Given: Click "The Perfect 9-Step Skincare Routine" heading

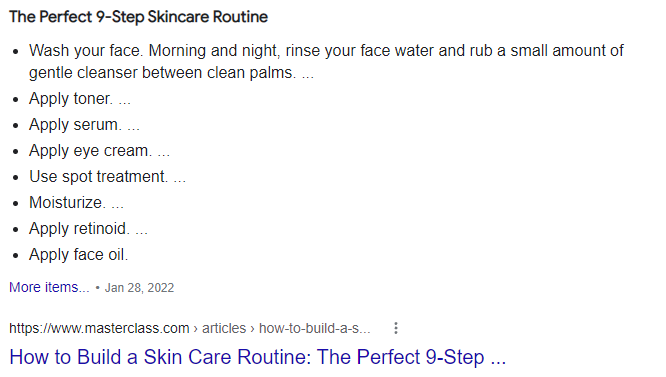Looking at the screenshot, I should [x=138, y=17].
